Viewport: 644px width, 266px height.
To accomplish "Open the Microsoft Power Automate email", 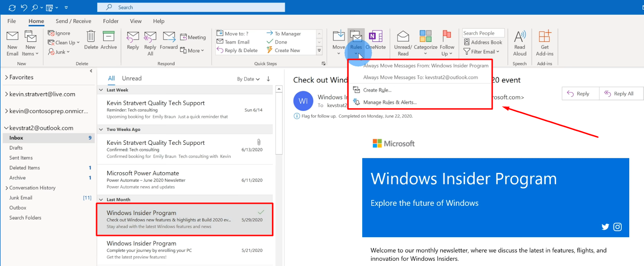I will pyautogui.click(x=185, y=180).
